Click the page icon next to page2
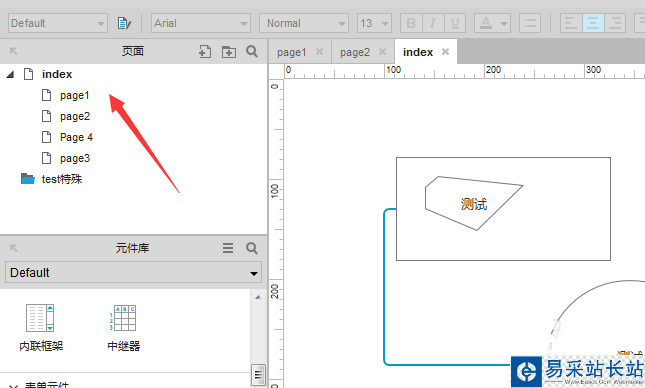 coord(46,116)
